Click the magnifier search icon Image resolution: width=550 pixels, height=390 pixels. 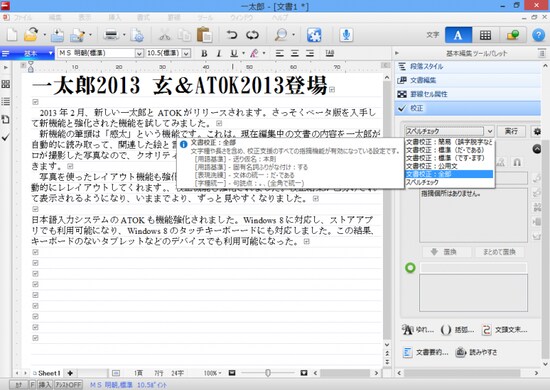[281, 35]
